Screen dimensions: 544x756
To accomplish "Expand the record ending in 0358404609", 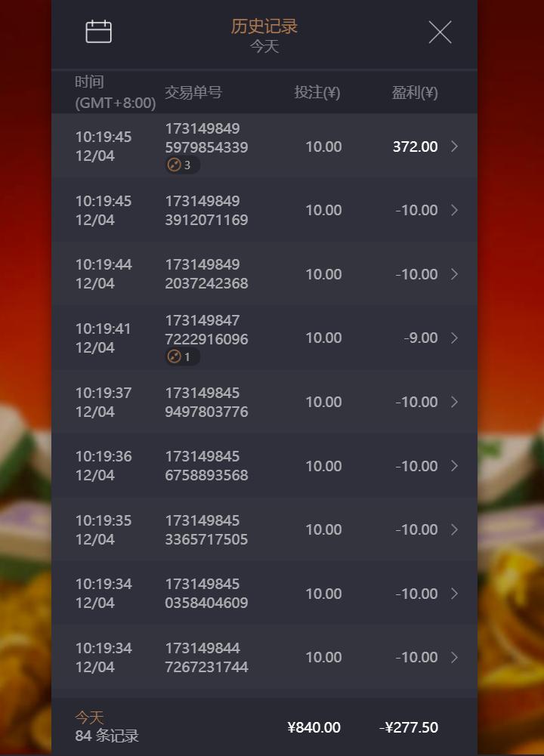I will click(454, 594).
